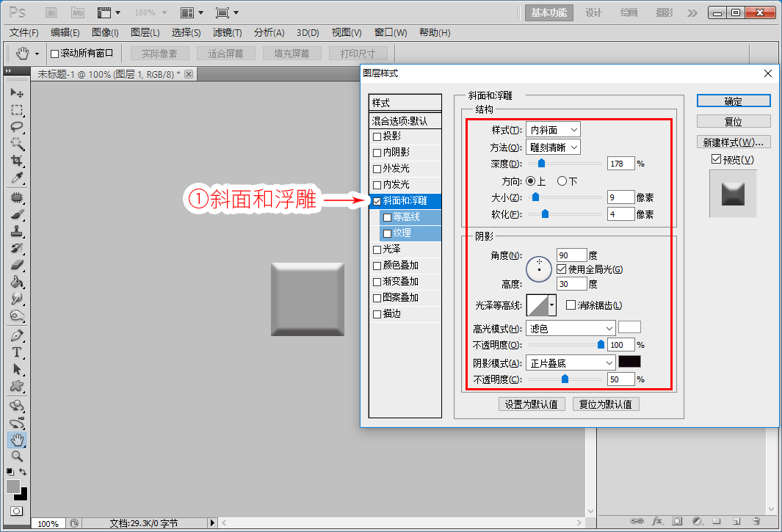This screenshot has height=532, width=782.
Task: Click the 确定 button
Action: [733, 101]
